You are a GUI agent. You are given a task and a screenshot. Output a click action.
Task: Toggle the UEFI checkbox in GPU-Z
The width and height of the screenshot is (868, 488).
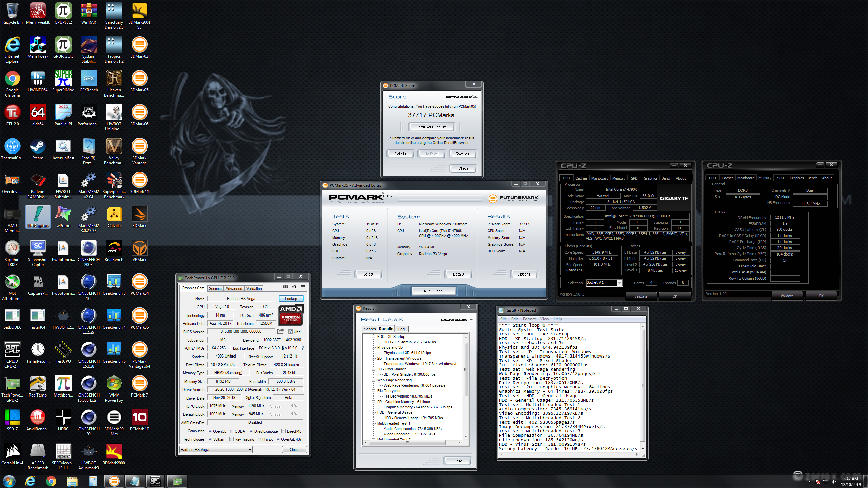click(290, 332)
